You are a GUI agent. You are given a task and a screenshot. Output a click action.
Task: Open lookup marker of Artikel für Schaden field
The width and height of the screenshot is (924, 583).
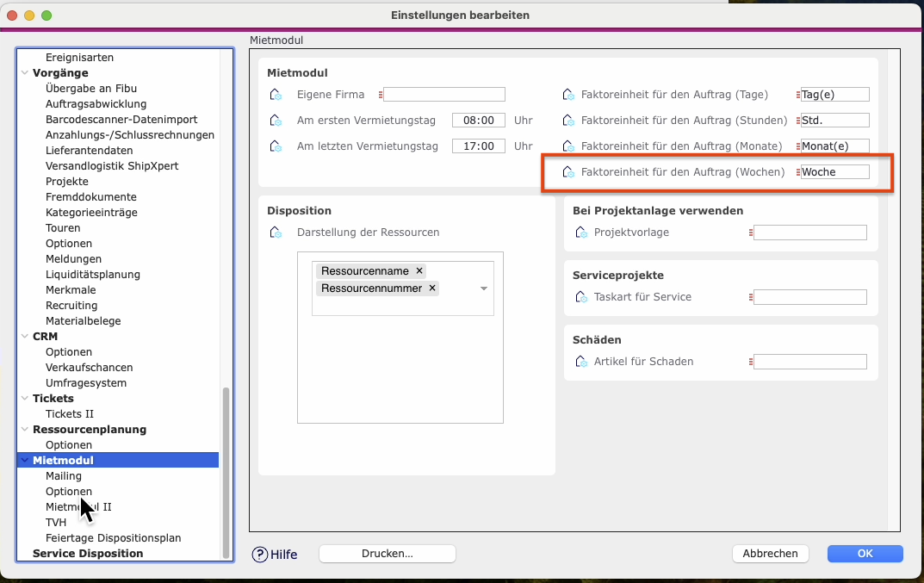click(751, 362)
